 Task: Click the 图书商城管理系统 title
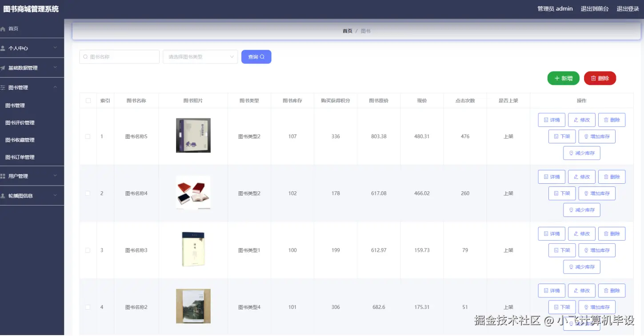[x=31, y=9]
